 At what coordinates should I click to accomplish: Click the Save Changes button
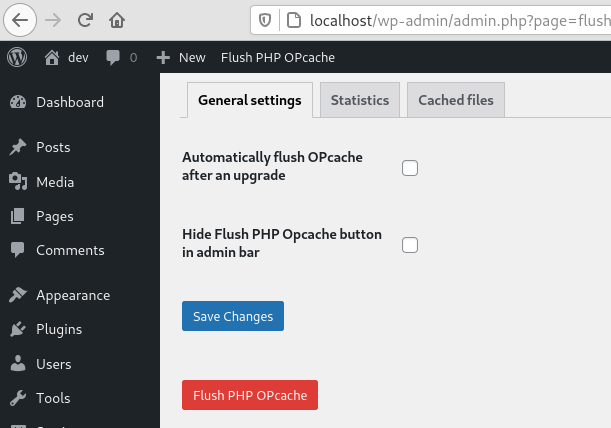233,316
